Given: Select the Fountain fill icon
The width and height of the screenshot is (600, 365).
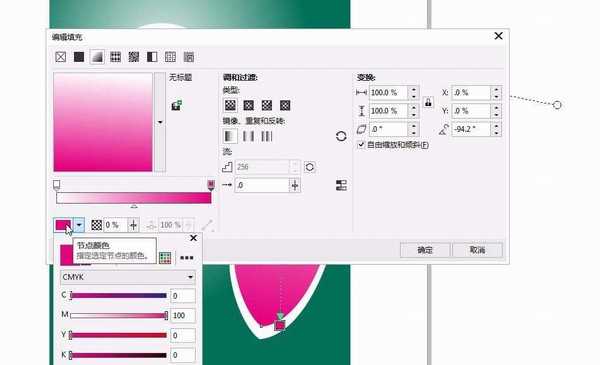Looking at the screenshot, I should coord(97,57).
